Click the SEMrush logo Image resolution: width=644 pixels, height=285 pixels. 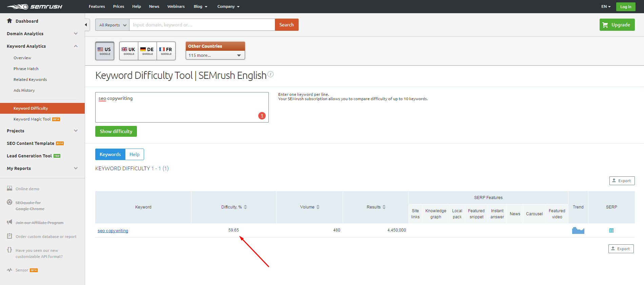coord(35,6)
